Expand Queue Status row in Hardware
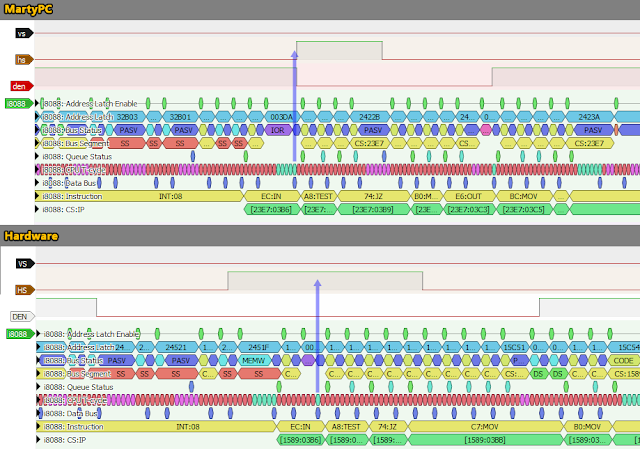Screen dimensions: 640x449 pyautogui.click(x=38, y=387)
